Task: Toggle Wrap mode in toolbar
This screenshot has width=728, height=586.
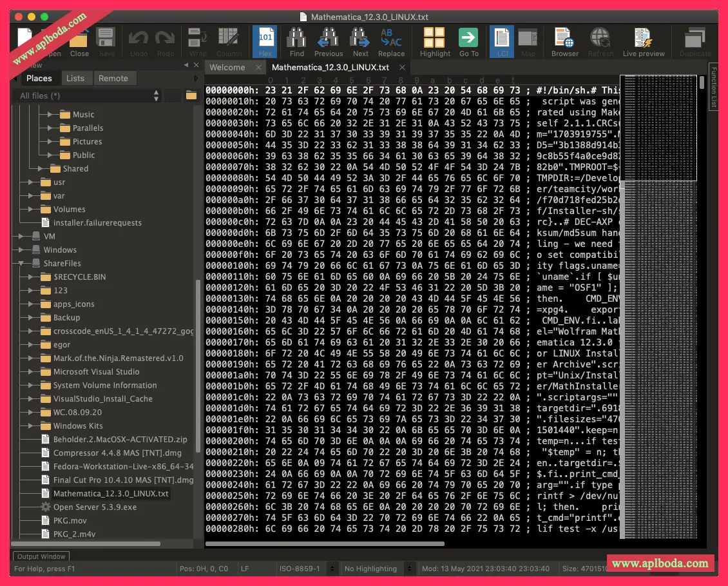Action: coord(198,42)
